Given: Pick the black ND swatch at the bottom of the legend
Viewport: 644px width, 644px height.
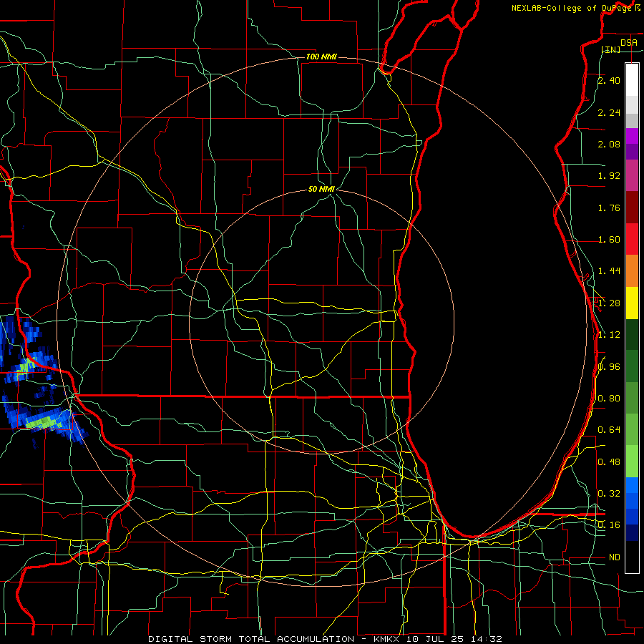Looking at the screenshot, I should (632, 557).
